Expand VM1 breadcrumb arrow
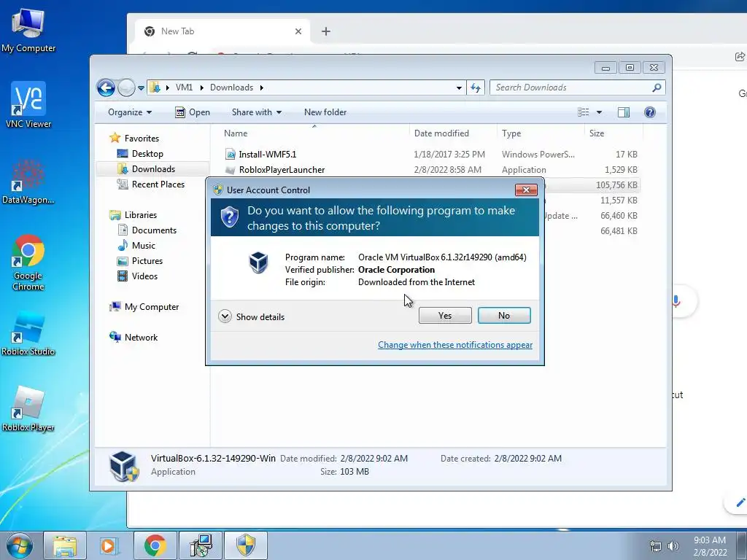The height and width of the screenshot is (560, 747). [201, 87]
